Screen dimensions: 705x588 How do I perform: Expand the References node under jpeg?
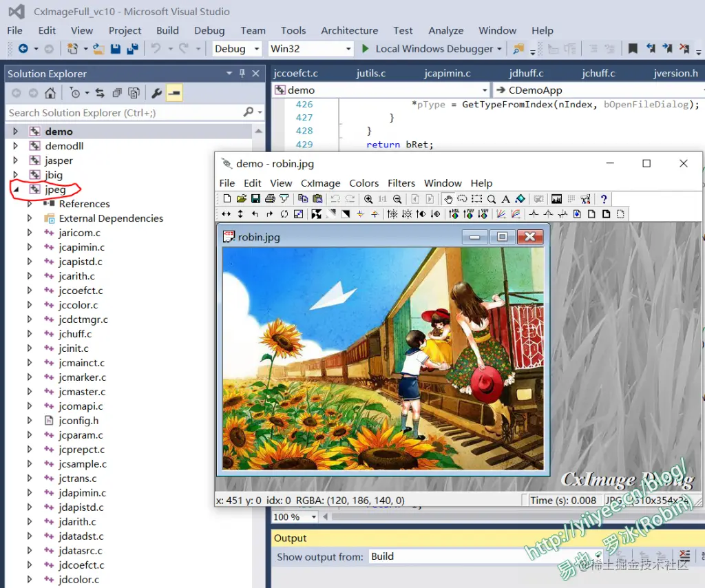point(30,204)
